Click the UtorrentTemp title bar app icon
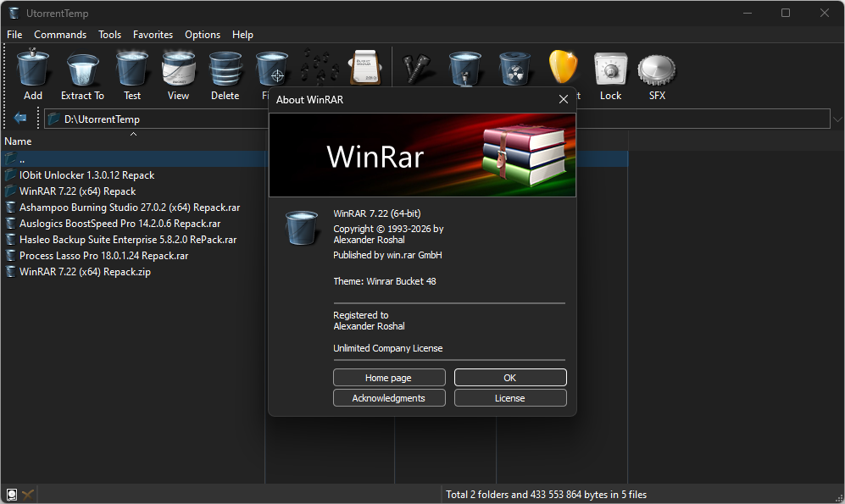 point(14,13)
